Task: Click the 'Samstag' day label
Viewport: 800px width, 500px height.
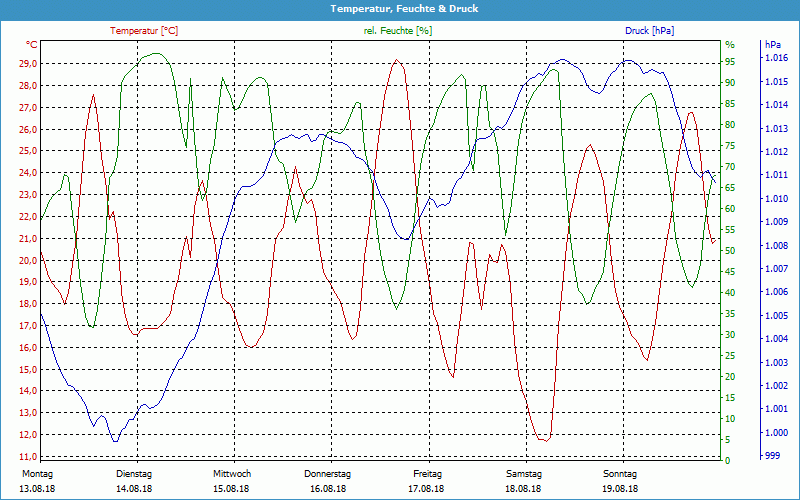Action: coord(523,474)
